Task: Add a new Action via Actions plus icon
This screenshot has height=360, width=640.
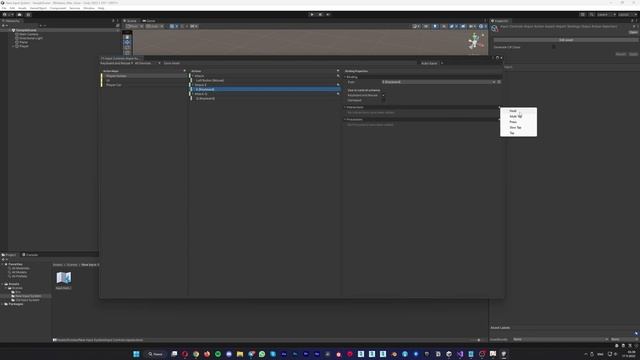Action: tap(338, 71)
